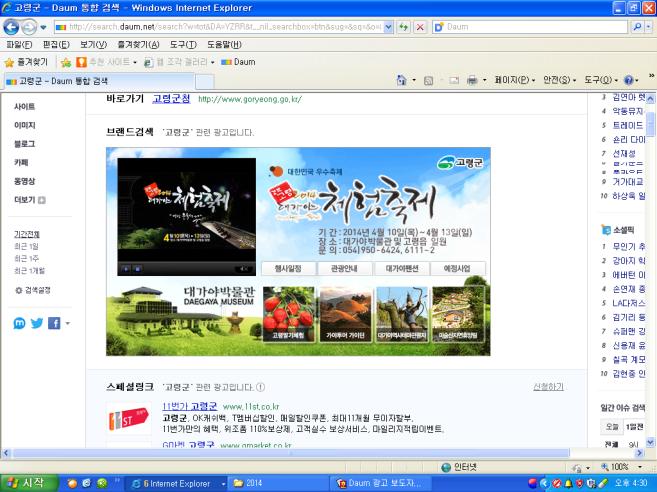Filter results by 최근 1일
Image resolution: width=657 pixels, height=492 pixels.
[26, 246]
